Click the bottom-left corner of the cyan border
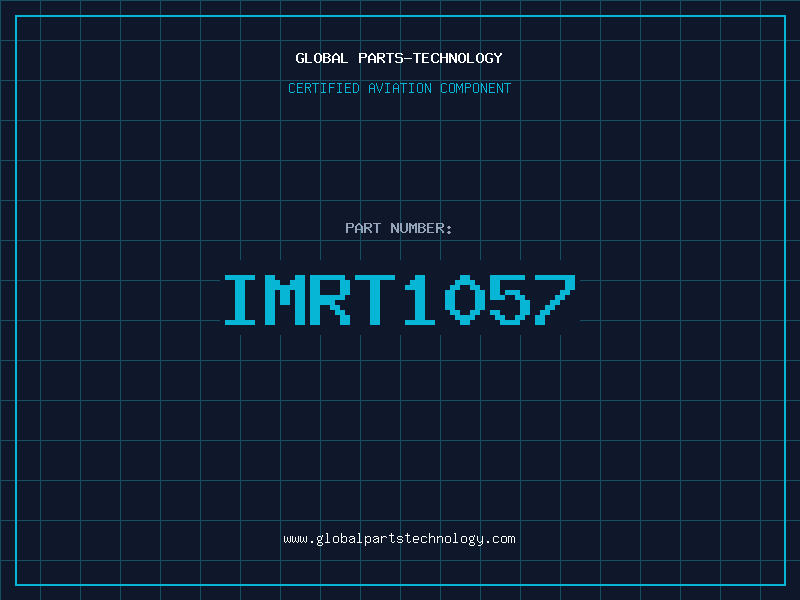Image resolution: width=800 pixels, height=600 pixels. (16, 584)
